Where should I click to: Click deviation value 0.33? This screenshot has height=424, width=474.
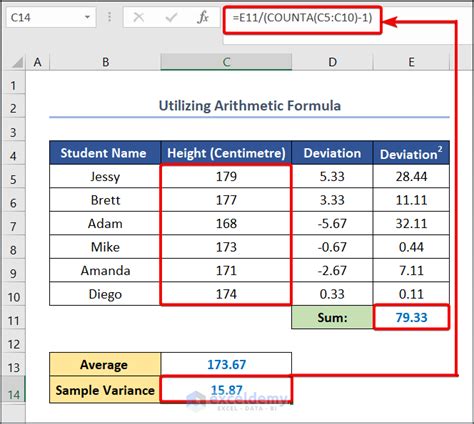[x=332, y=294]
